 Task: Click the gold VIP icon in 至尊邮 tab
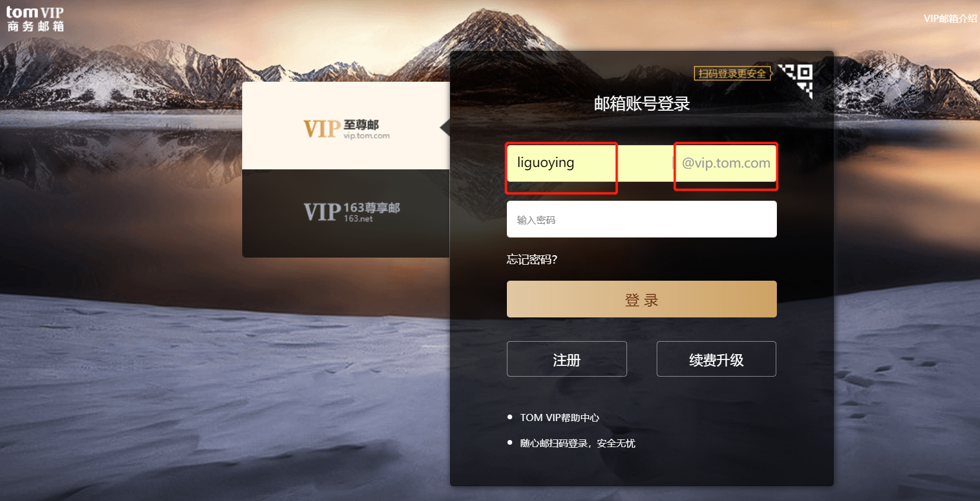pyautogui.click(x=322, y=129)
